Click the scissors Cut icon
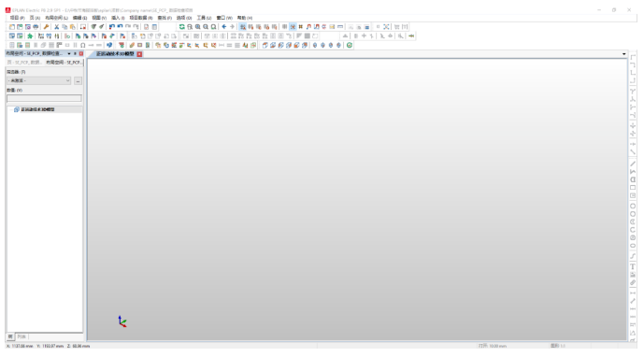The height and width of the screenshot is (357, 644). coord(57,27)
